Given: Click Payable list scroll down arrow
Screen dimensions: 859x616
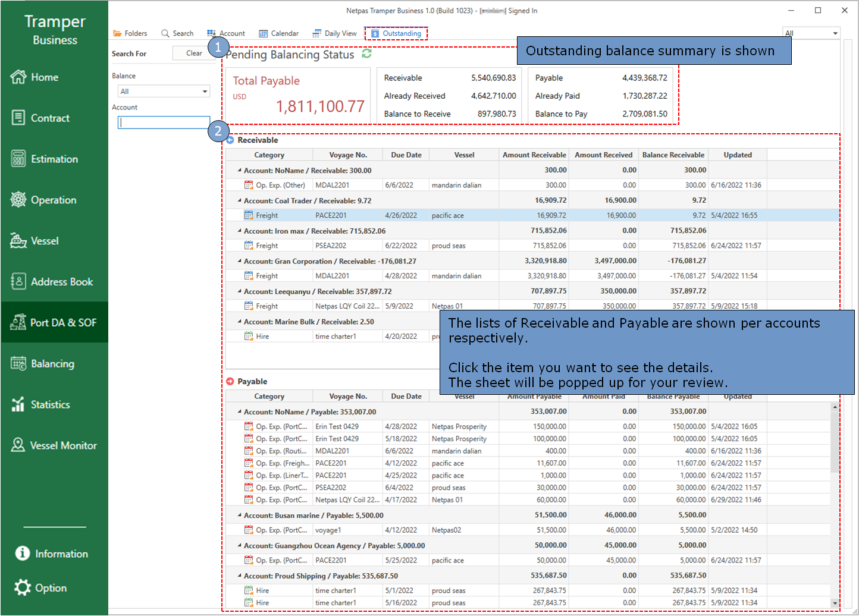Looking at the screenshot, I should coord(835,602).
